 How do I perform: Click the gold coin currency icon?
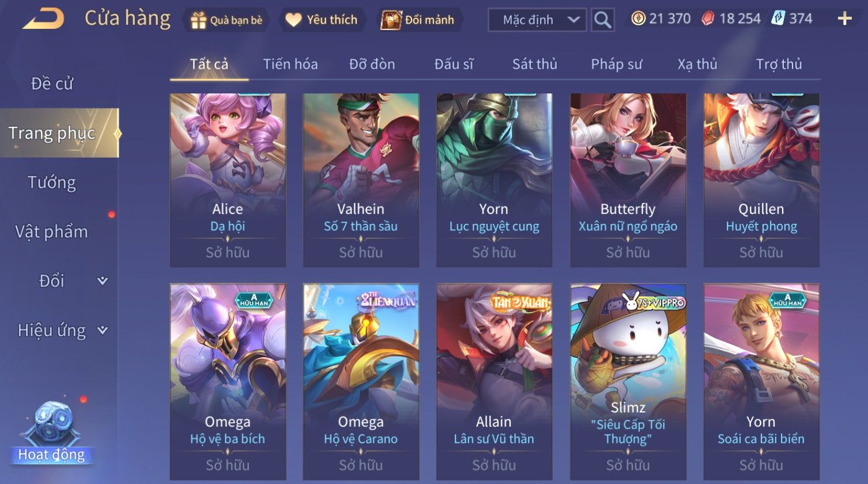638,18
